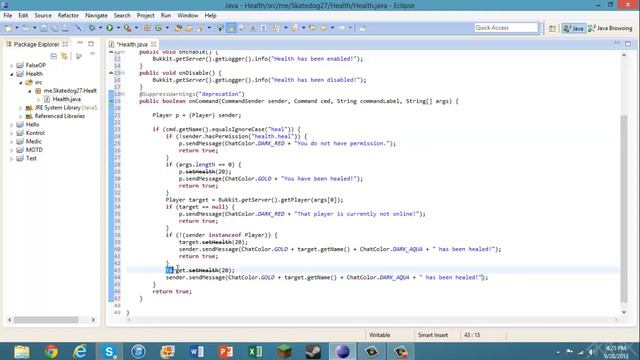Expand the Referenced Libraries node

(x=20, y=116)
